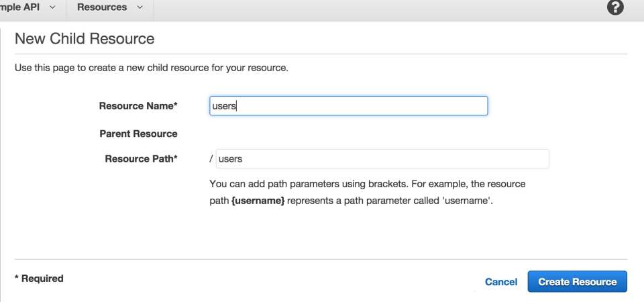
Task: Expand the chevron beside Resources
Action: point(140,7)
